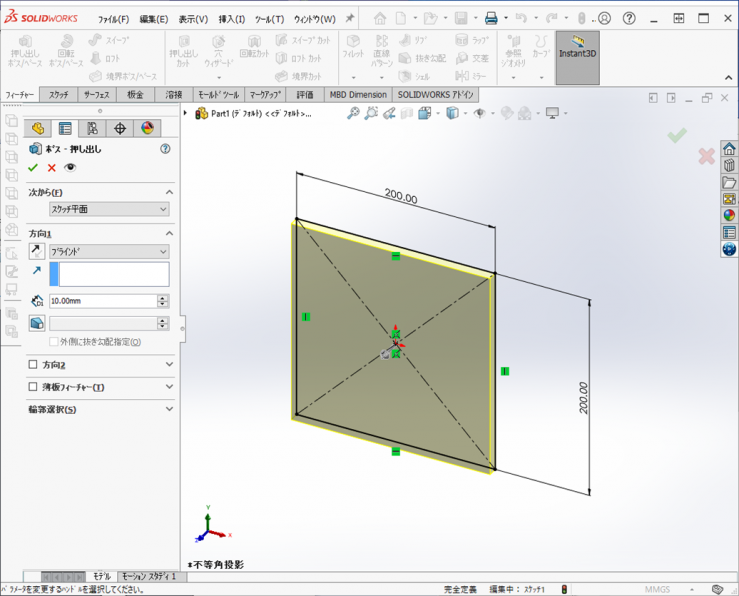Click the 10.00mm depth input field
Viewport: 739px width, 596px height.
click(x=102, y=300)
